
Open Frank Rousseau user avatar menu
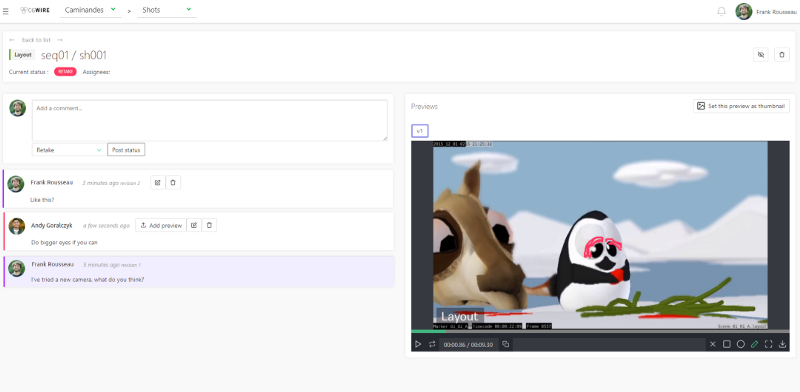[743, 11]
